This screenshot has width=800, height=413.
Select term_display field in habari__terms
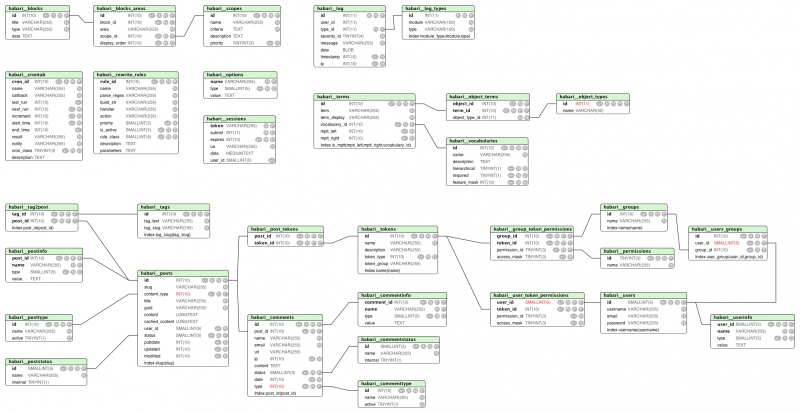tap(365, 117)
